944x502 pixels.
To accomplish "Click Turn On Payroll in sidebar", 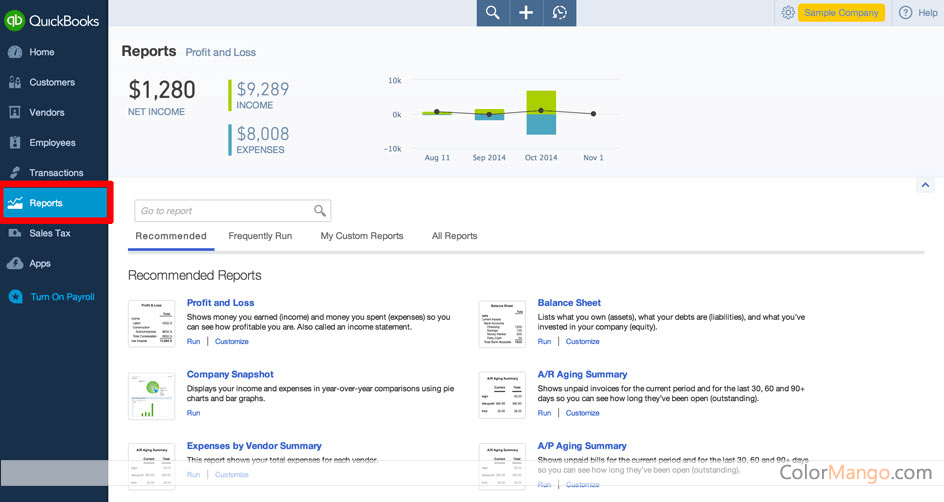I will (x=62, y=297).
